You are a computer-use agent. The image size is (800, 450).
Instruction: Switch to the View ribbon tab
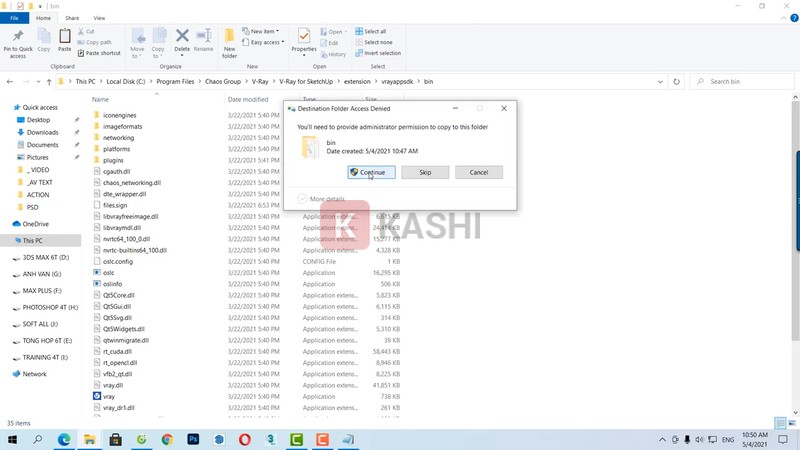click(x=99, y=18)
